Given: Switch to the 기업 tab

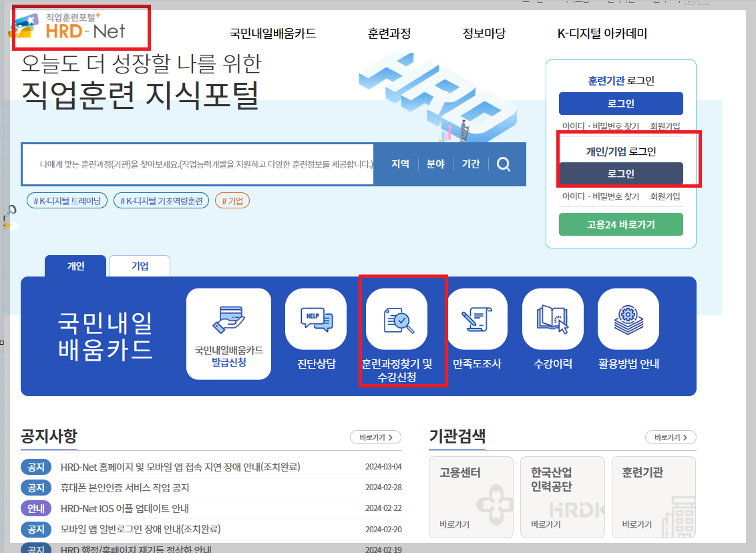Looking at the screenshot, I should pyautogui.click(x=139, y=265).
